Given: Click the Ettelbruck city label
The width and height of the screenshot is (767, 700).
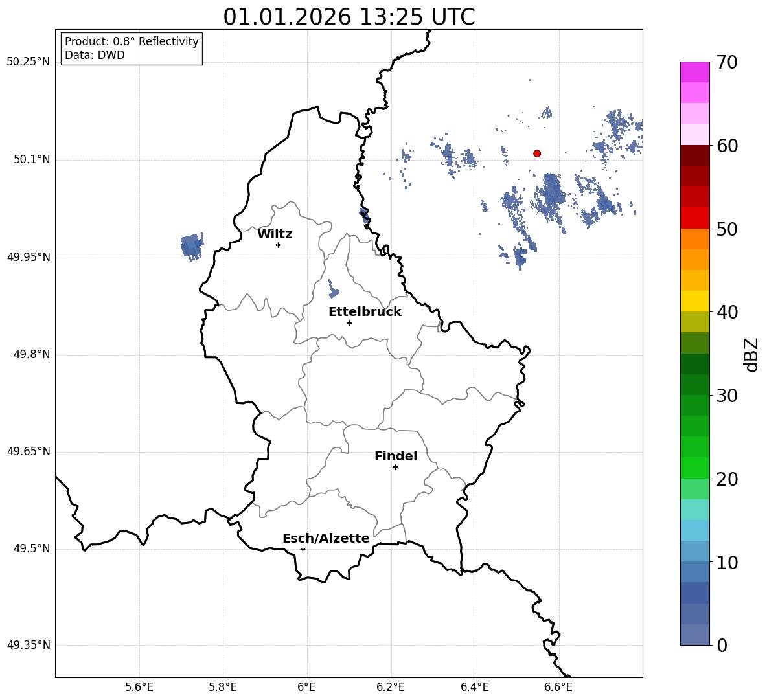Looking at the screenshot, I should tap(365, 312).
